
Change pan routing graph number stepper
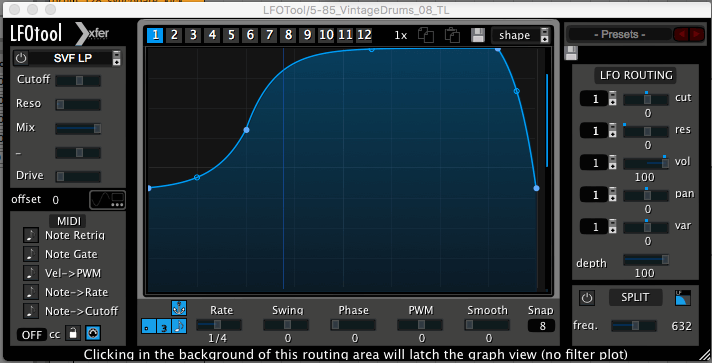click(613, 194)
